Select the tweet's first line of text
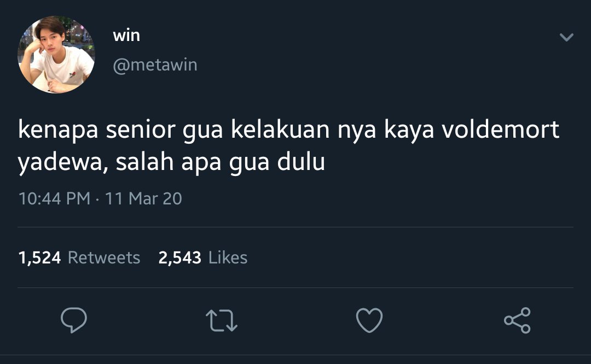The image size is (591, 364). [289, 130]
